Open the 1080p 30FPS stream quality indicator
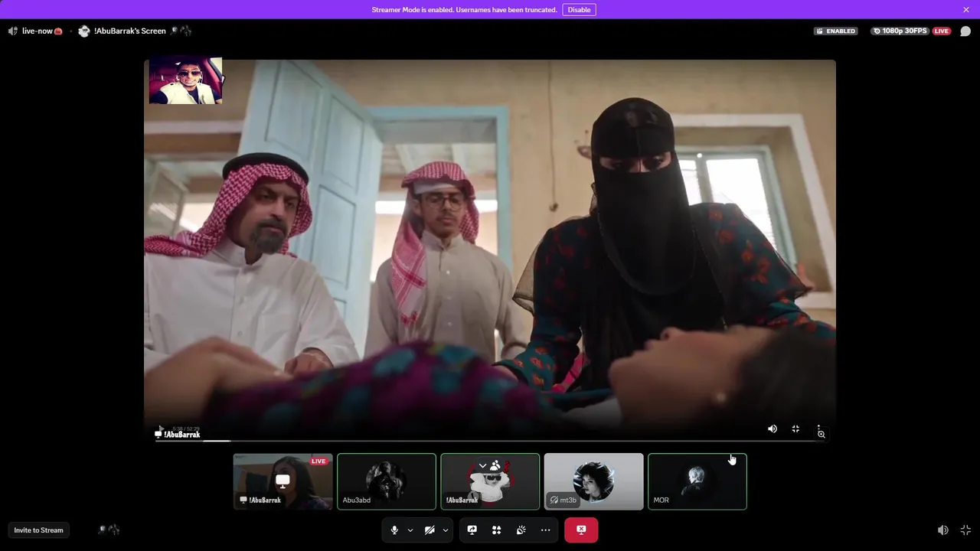This screenshot has width=980, height=551. (x=900, y=31)
